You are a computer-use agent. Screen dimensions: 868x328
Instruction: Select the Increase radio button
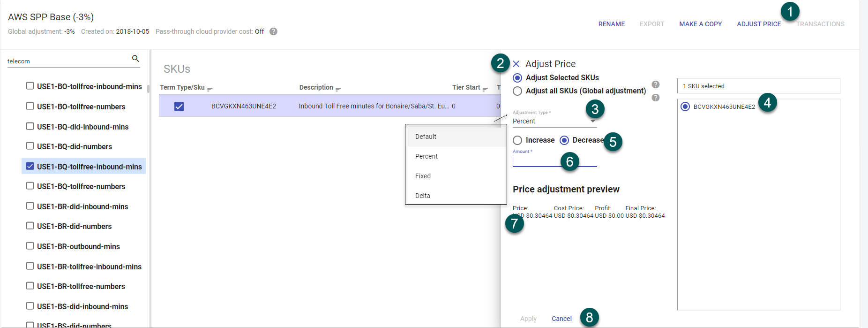pos(517,140)
